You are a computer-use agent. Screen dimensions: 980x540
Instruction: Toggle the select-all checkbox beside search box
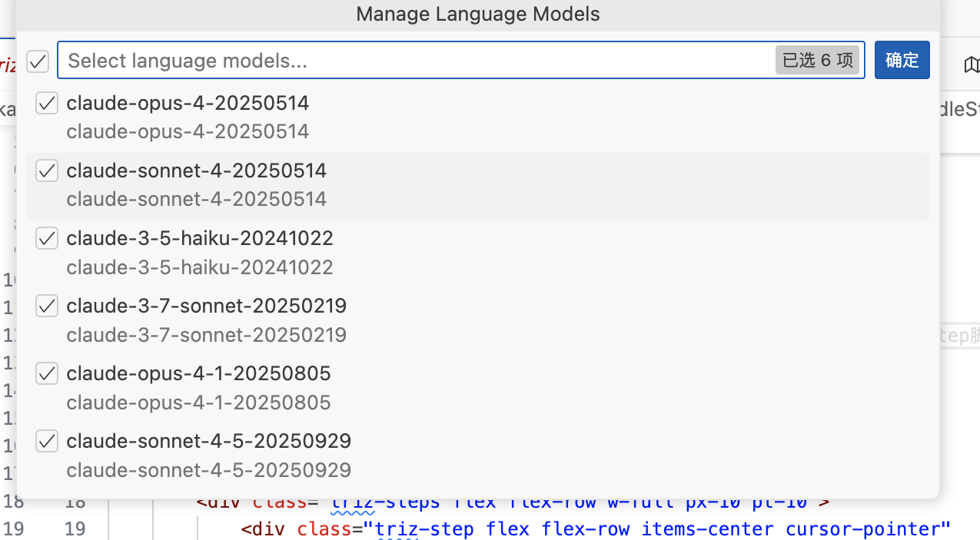click(x=38, y=61)
